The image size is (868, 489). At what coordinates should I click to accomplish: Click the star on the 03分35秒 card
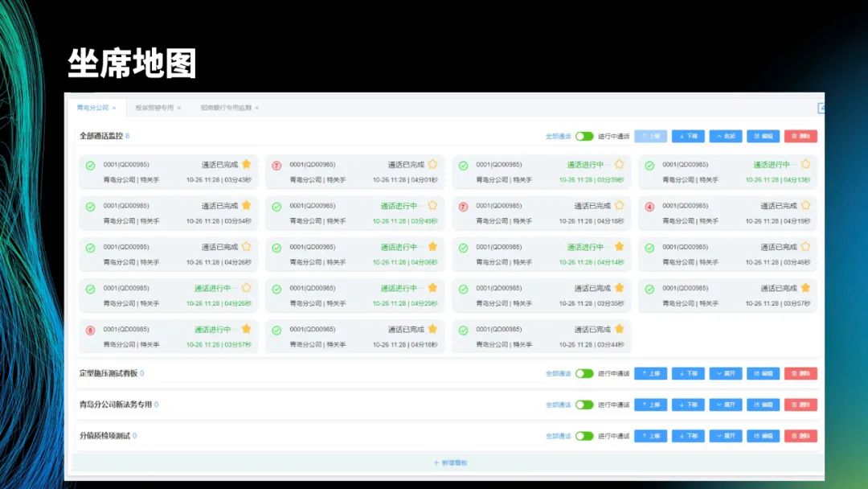click(x=619, y=288)
